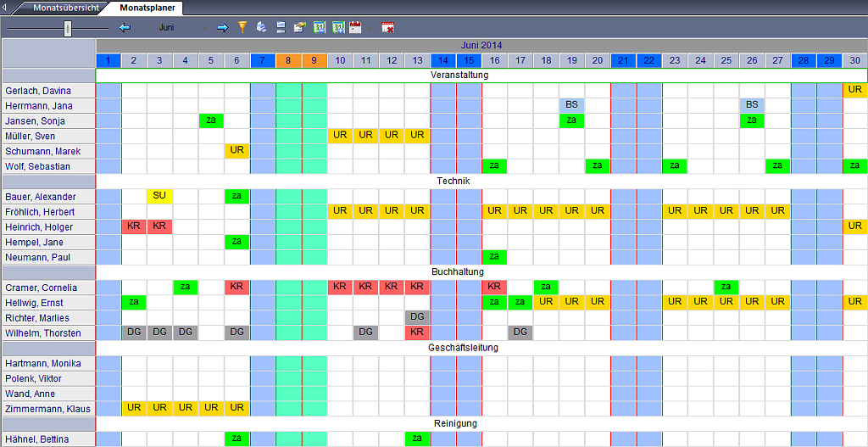868x447 pixels.
Task: Select employee Neumann, Paul
Action: coord(48,257)
